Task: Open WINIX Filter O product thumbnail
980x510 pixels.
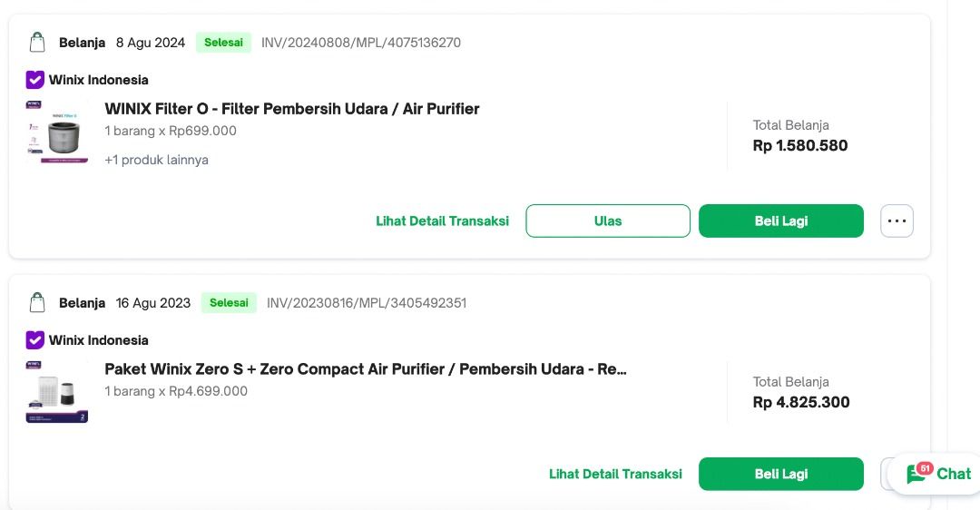Action: (57, 132)
